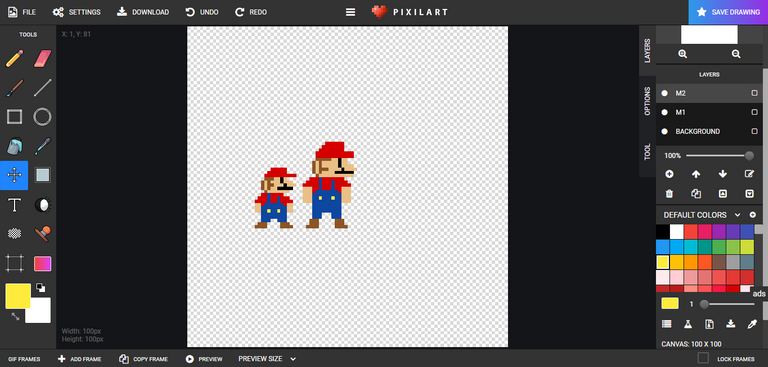Select the Color picker eyedropper tool
The height and width of the screenshot is (367, 768).
click(x=43, y=146)
